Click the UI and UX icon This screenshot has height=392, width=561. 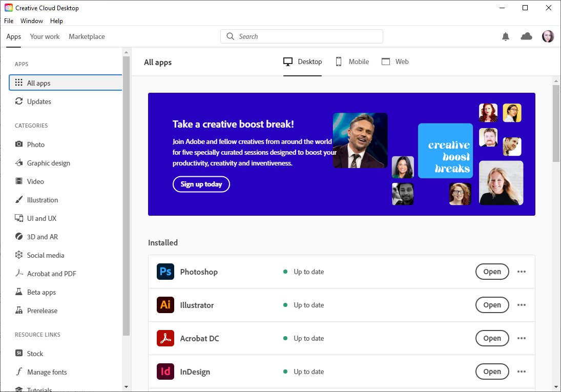(x=19, y=218)
